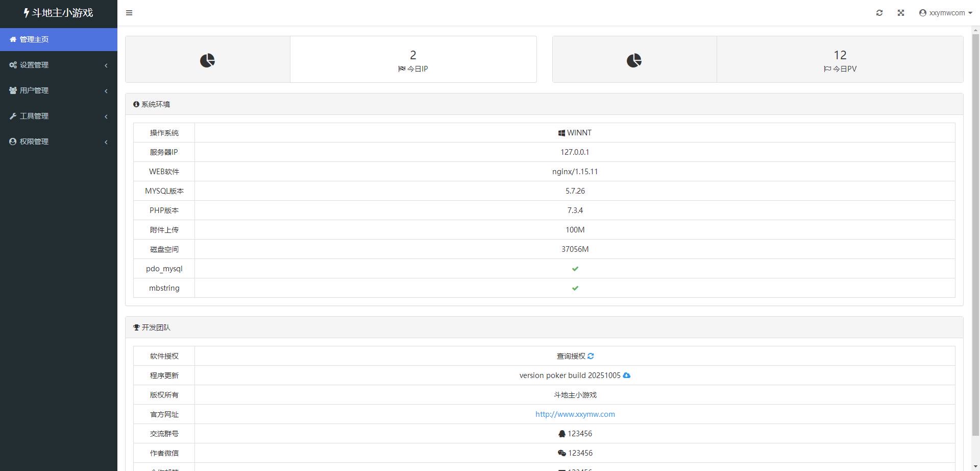Expand the 工具管理 sidebar menu

[x=34, y=116]
